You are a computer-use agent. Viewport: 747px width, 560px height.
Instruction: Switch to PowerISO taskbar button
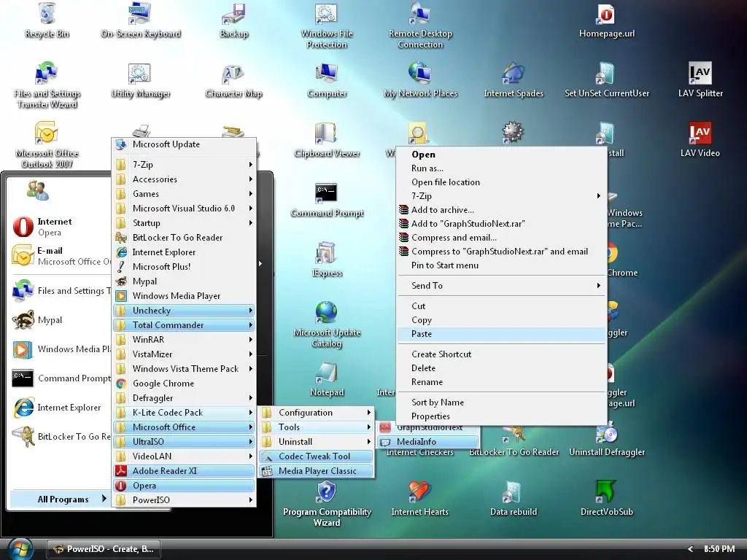point(104,549)
